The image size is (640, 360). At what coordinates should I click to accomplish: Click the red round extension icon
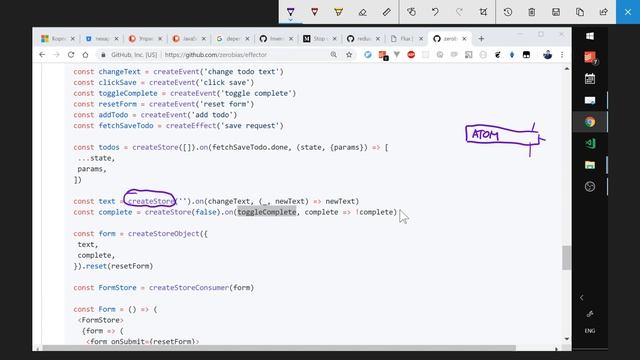411,55
